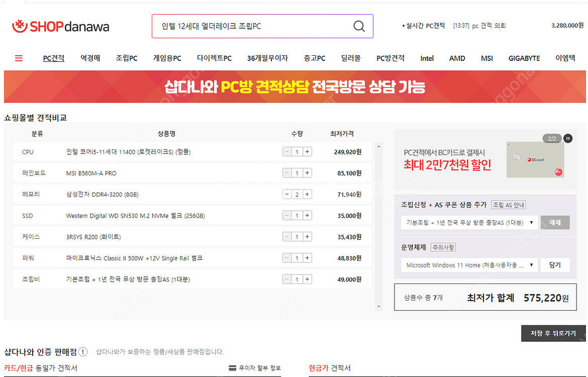Screen dimensions: 588x377
Task: Increase SSD quantity with plus
Action: click(x=307, y=215)
